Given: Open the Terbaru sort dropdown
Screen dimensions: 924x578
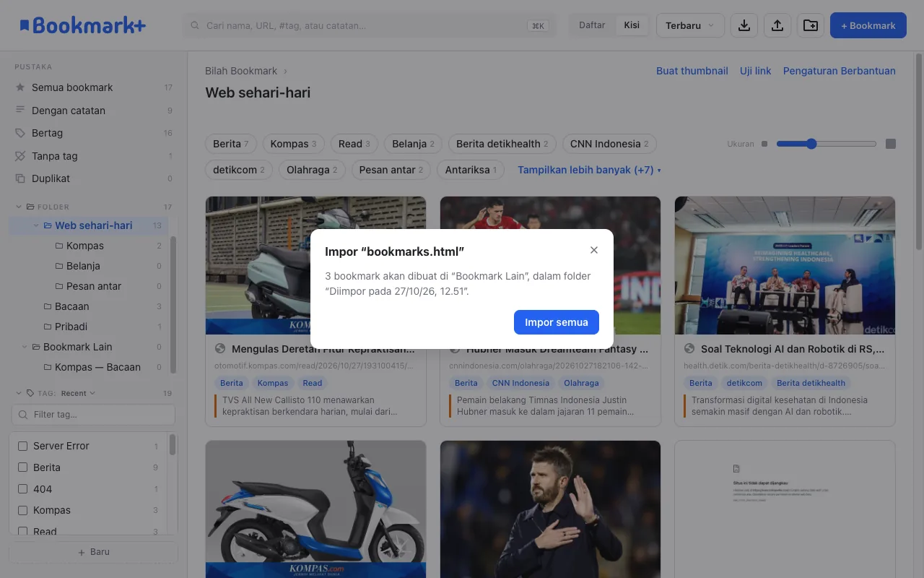Looking at the screenshot, I should pyautogui.click(x=690, y=25).
